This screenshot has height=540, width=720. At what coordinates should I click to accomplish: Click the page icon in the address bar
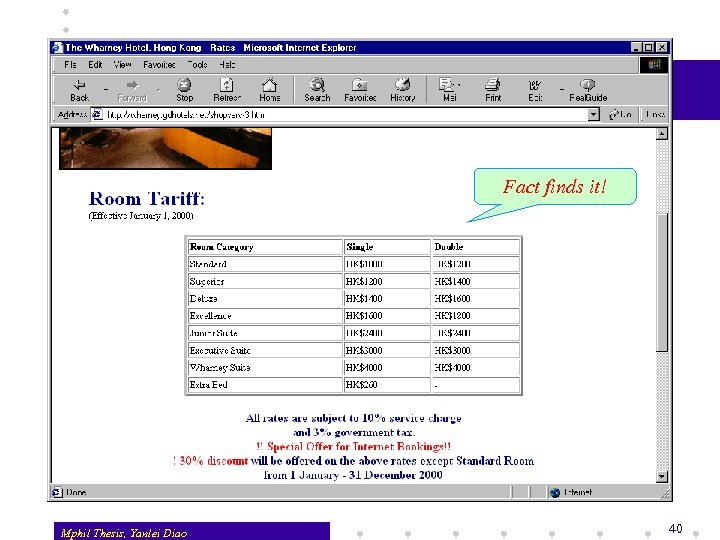(x=97, y=114)
